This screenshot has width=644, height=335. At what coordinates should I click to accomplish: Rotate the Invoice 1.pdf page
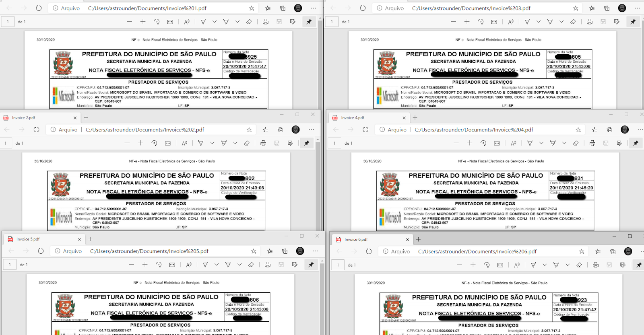(157, 22)
